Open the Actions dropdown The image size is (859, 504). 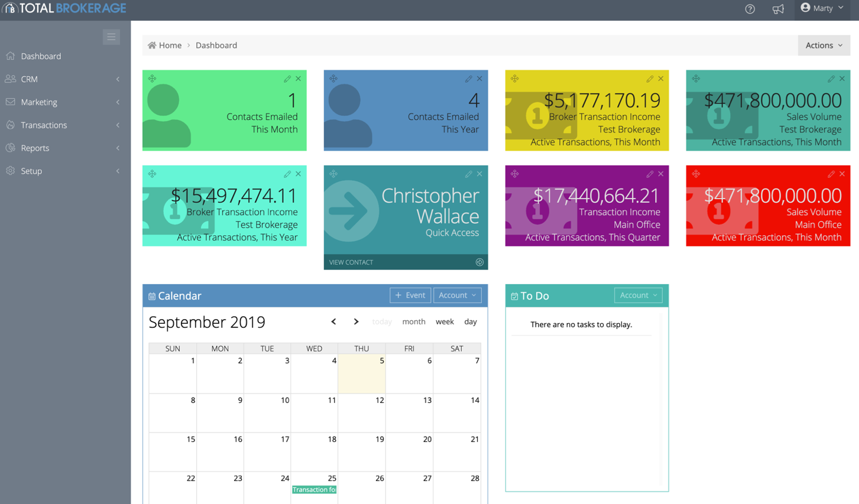pos(824,45)
